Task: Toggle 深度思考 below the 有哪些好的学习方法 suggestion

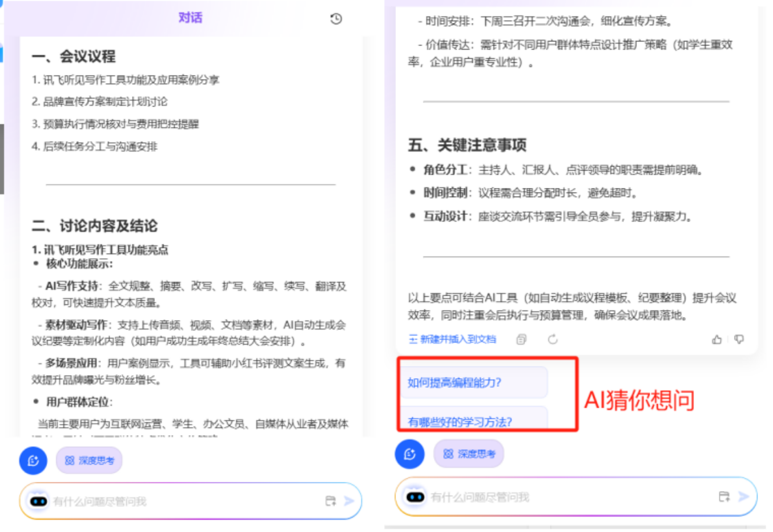Action: pos(469,454)
